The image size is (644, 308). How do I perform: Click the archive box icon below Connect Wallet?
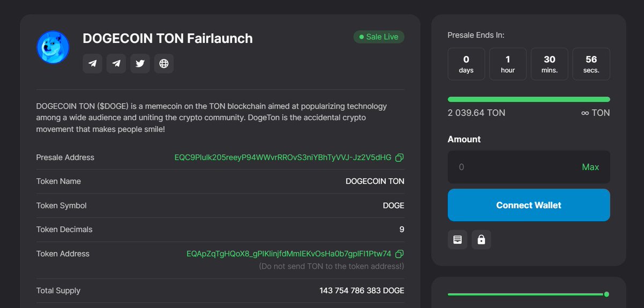click(x=457, y=240)
